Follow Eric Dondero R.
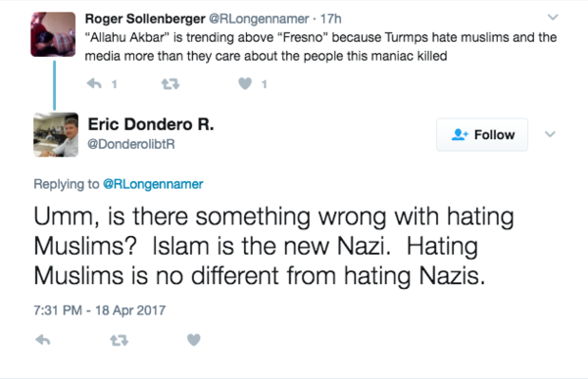 (482, 134)
